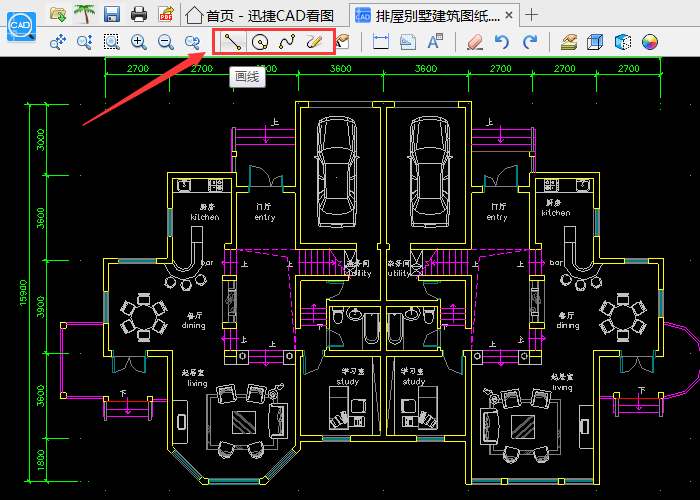Click the print icon

point(140,14)
